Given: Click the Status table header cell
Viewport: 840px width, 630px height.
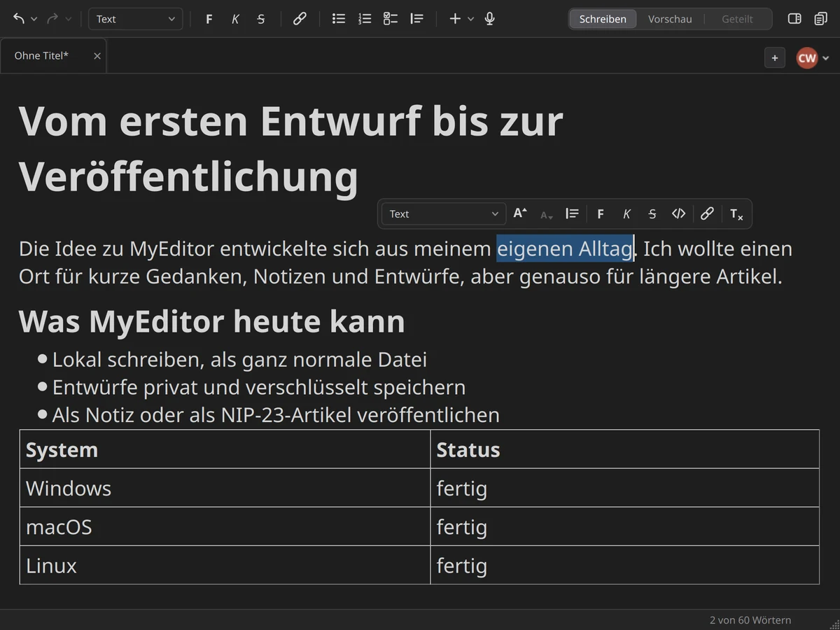Looking at the screenshot, I should 624,449.
